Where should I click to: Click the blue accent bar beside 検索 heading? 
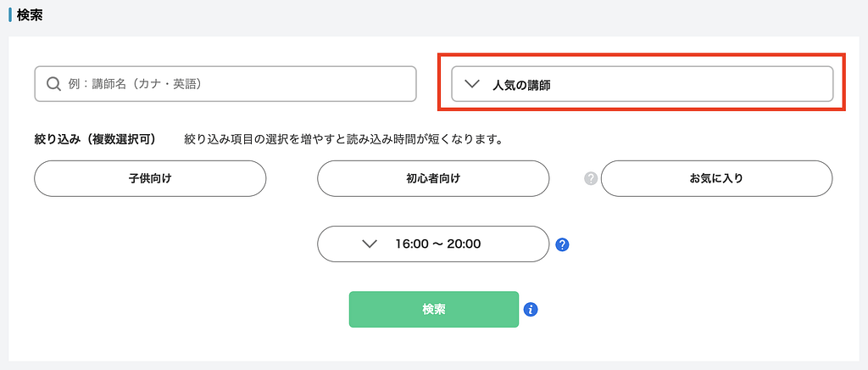pos(10,15)
